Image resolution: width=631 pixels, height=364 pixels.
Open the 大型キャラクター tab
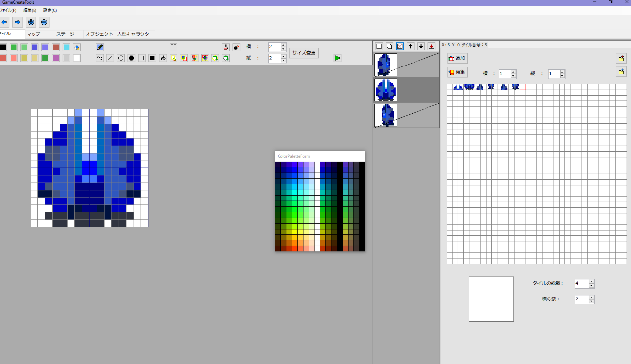coord(135,34)
